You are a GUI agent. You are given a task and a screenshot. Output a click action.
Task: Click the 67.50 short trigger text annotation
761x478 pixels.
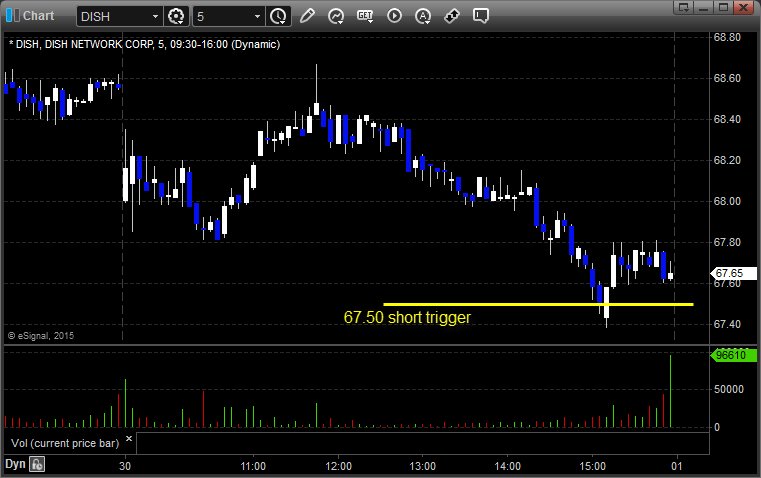tap(407, 317)
